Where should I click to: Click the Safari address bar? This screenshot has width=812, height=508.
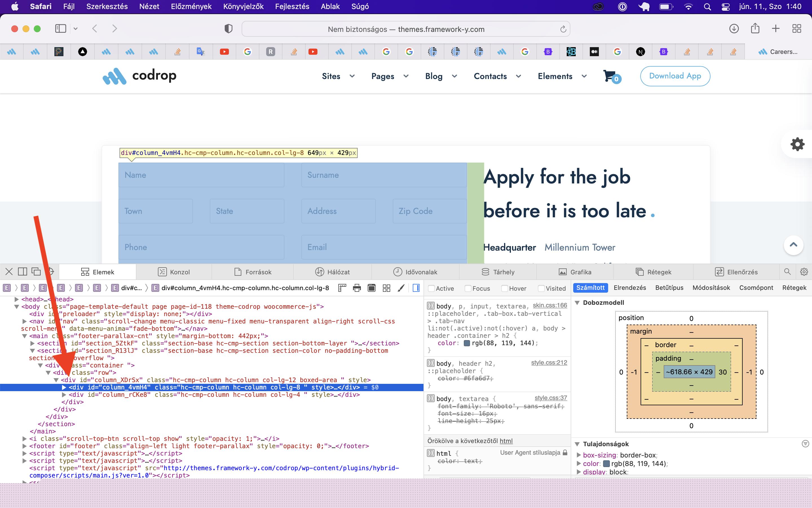[x=406, y=29]
